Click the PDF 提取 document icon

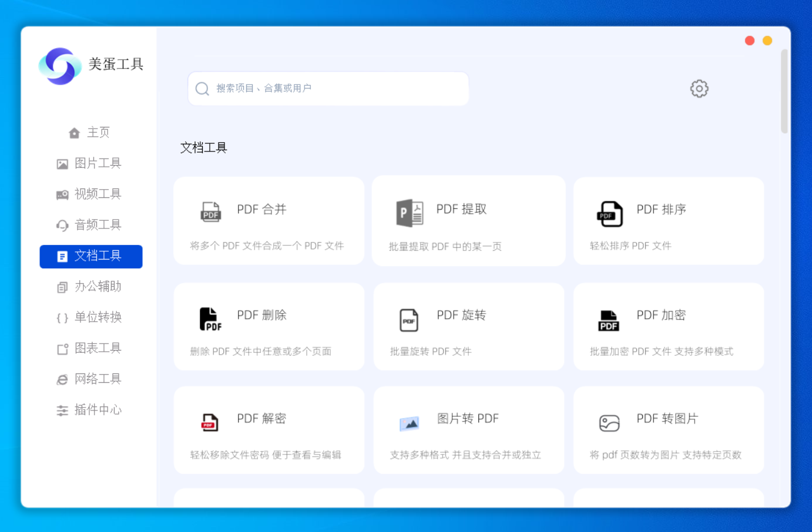click(410, 213)
